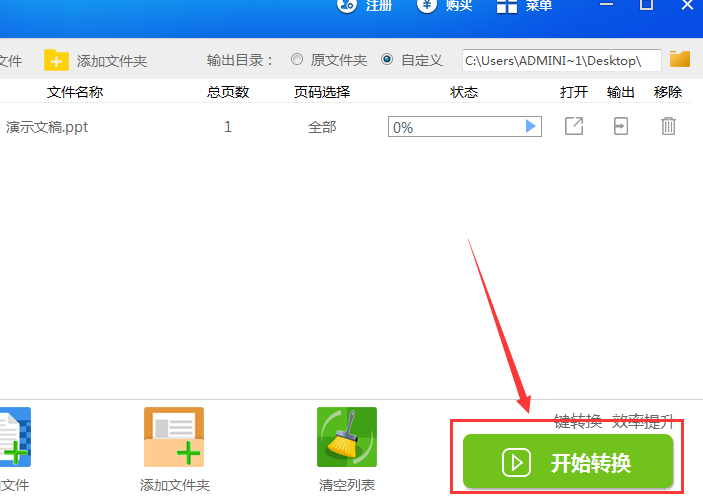Select the 原文件夹 radio button
The height and width of the screenshot is (500, 703).
(x=297, y=60)
